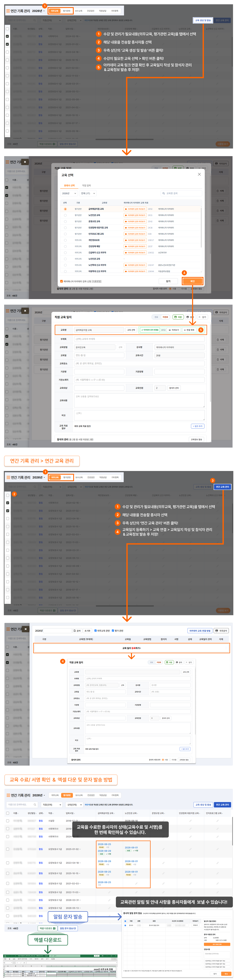Select the radio button for 개인정보보호
The width and height of the screenshot is (237, 980).
[65, 240]
